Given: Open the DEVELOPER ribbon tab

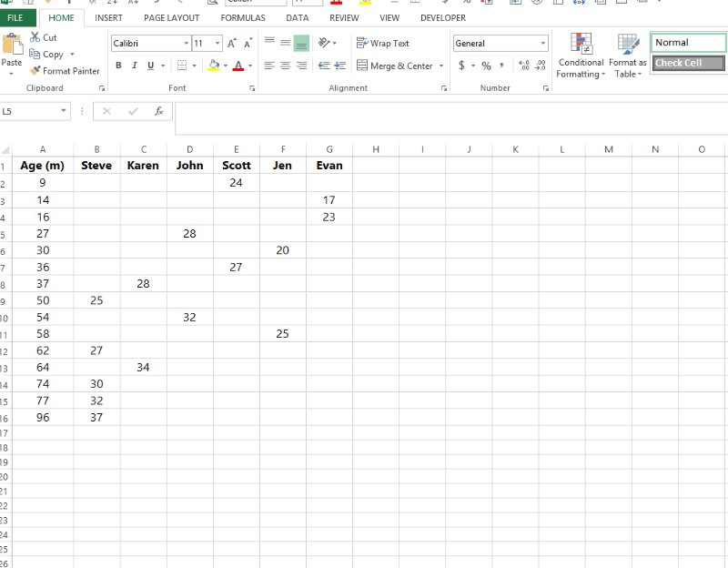Looking at the screenshot, I should coord(442,17).
